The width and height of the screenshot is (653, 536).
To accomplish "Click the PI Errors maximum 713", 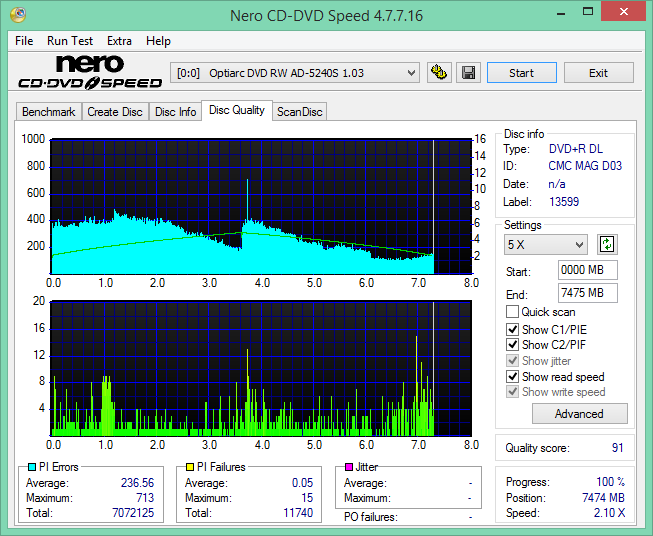I will 145,498.
